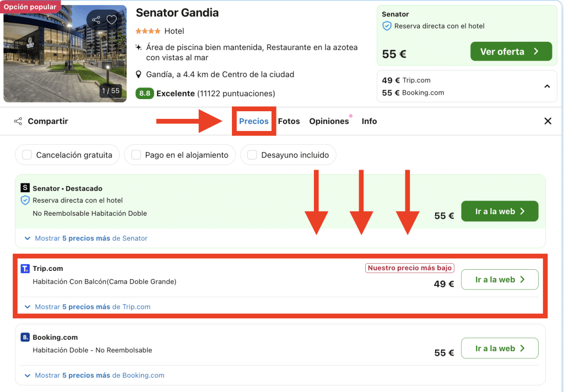Viewport: 564px width, 392px height.
Task: Switch to the Fotos tab
Action: coord(289,121)
